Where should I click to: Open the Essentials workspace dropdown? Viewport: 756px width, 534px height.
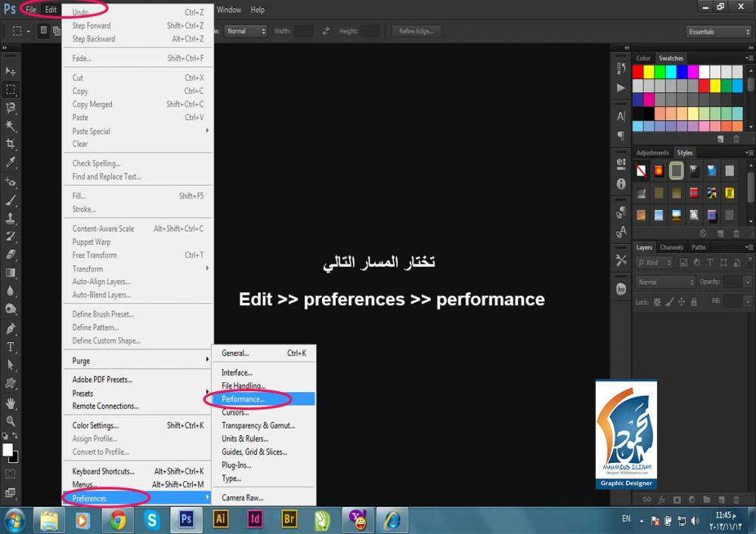coord(718,32)
